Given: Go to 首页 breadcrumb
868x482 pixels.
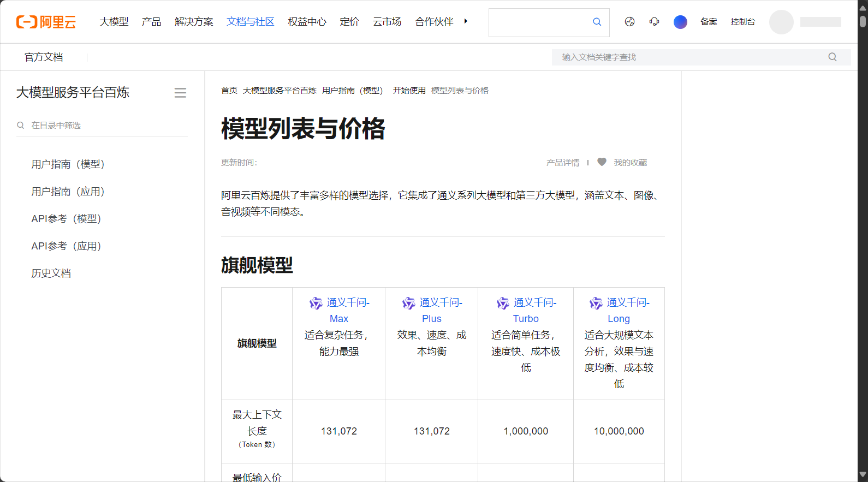Looking at the screenshot, I should click(x=229, y=91).
